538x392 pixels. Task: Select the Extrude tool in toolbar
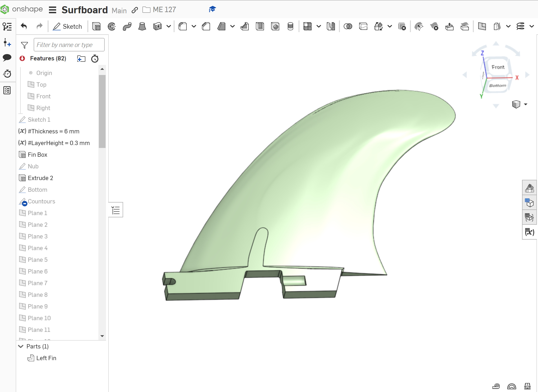coord(96,26)
